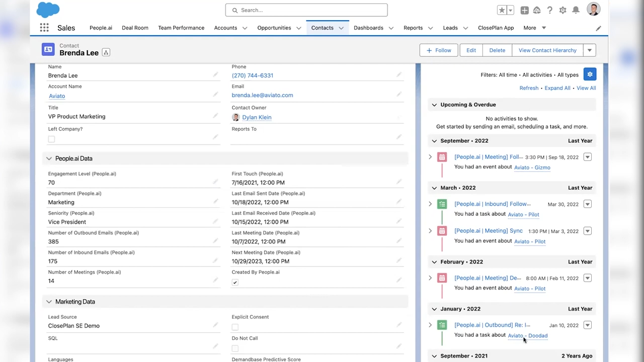Screen dimensions: 644x362
Task: Click the Salesforce cloud logo
Action: 48,10
